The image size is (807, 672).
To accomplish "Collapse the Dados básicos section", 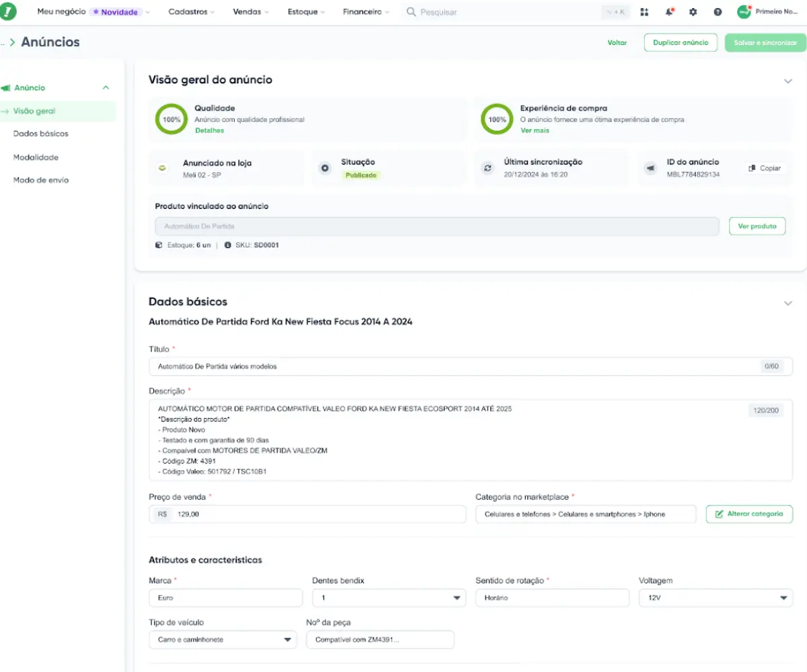I will click(788, 303).
